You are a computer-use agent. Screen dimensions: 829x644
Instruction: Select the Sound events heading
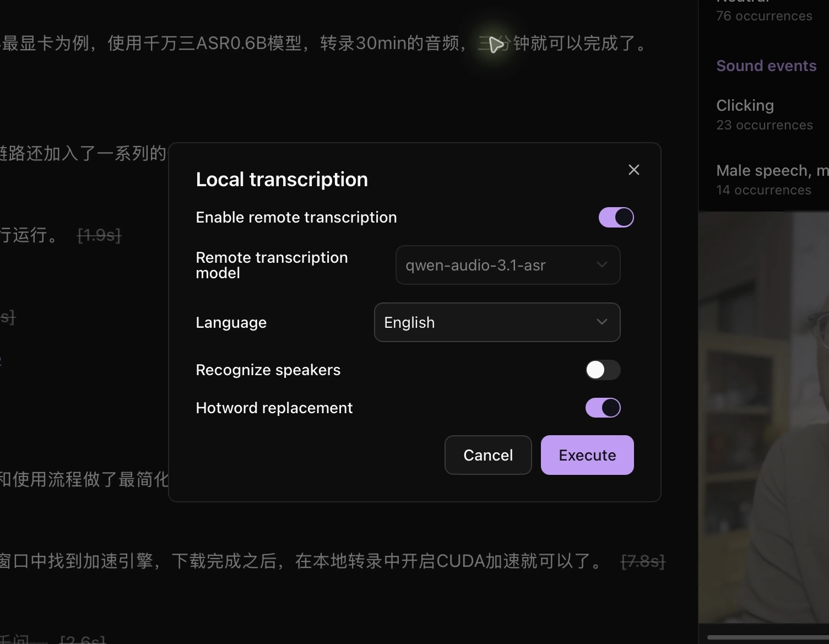coord(766,66)
